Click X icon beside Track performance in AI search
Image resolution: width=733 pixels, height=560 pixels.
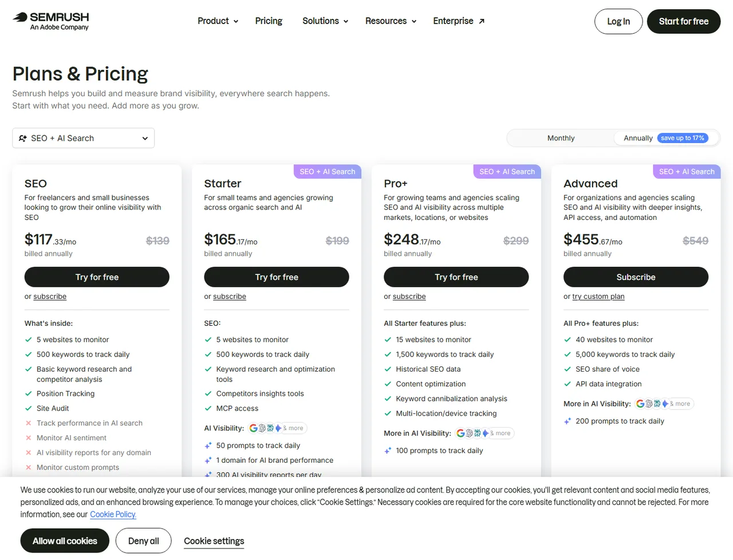28,423
